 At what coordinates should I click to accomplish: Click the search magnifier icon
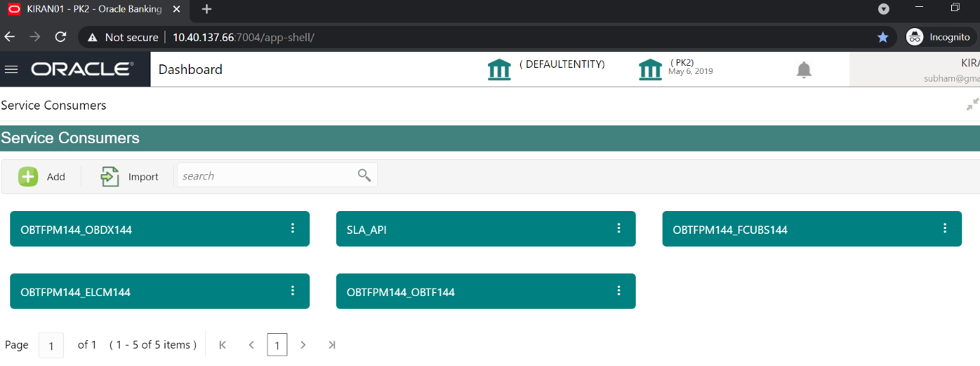pyautogui.click(x=365, y=175)
